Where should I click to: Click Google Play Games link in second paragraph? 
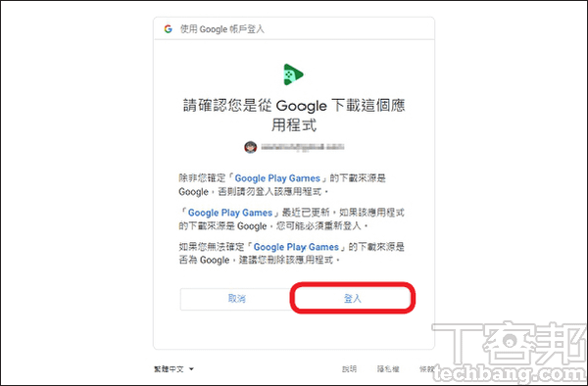pyautogui.click(x=230, y=213)
